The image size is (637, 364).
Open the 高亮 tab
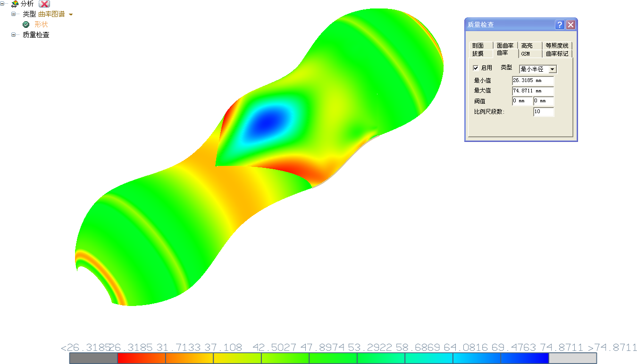point(527,46)
